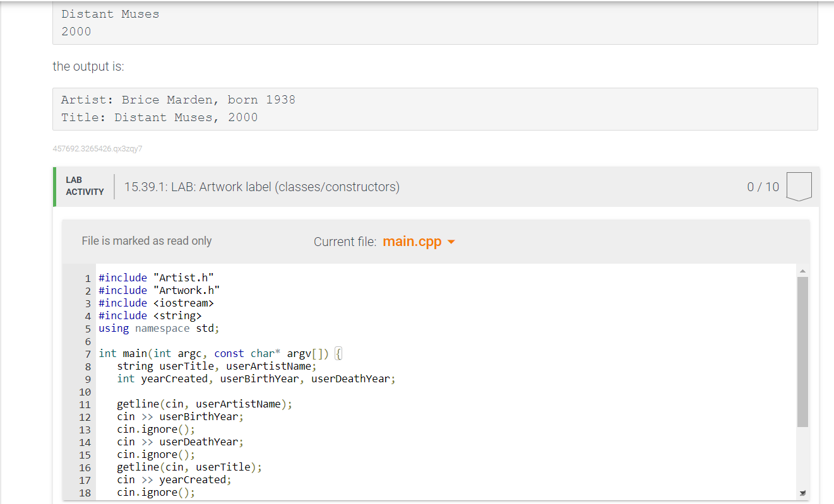Click line number 7 in the code gutter

tap(88, 353)
